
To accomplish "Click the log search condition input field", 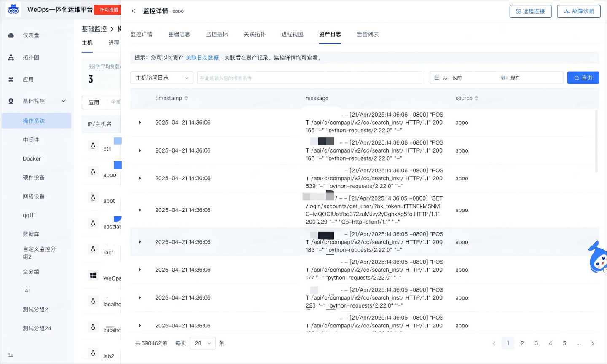I will point(309,78).
